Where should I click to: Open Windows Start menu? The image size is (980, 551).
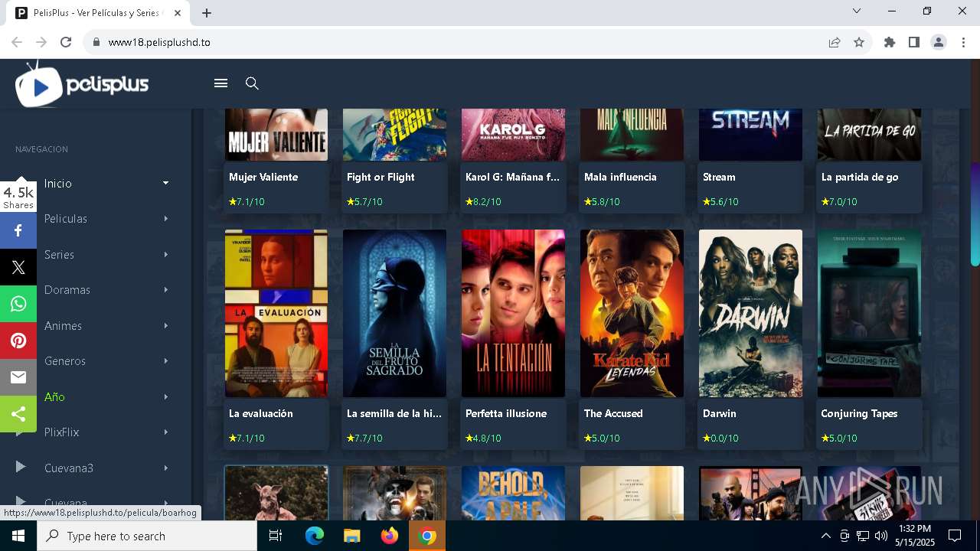pyautogui.click(x=18, y=536)
